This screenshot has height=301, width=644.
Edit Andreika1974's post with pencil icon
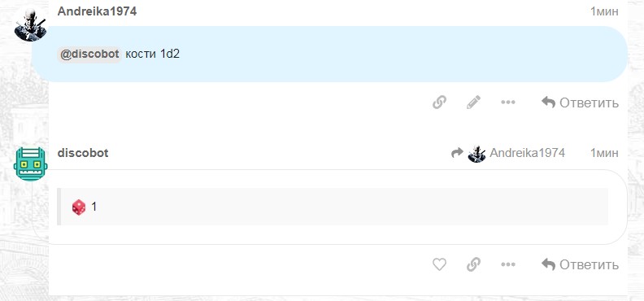(473, 102)
